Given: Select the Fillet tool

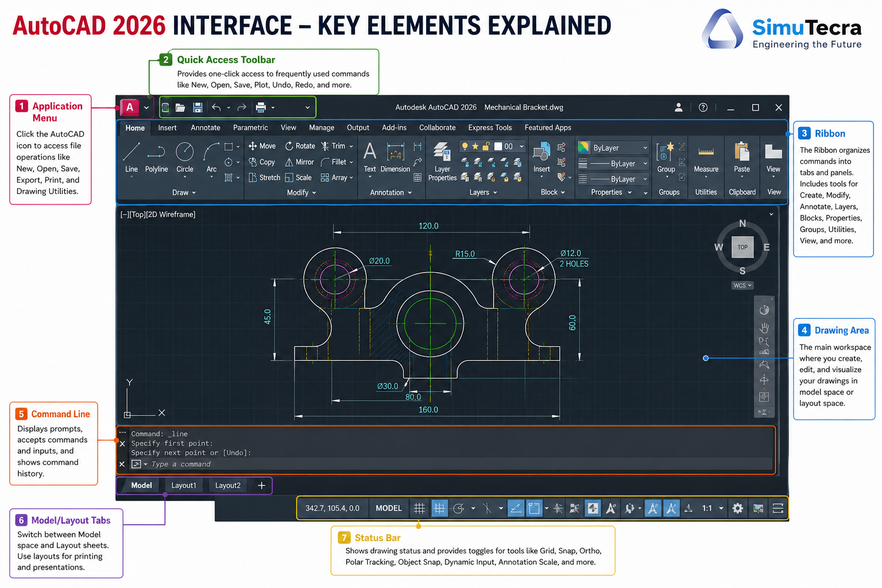Looking at the screenshot, I should point(334,162).
